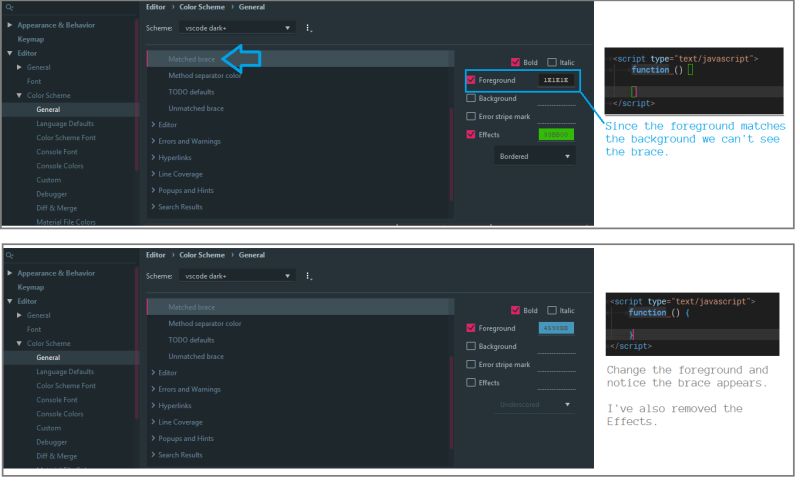Click the search magnifier in the upper settings panel

[10, 8]
